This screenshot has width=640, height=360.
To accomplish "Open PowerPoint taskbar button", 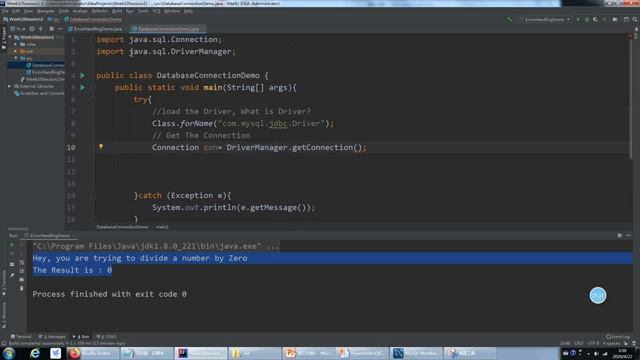I will click(x=309, y=353).
